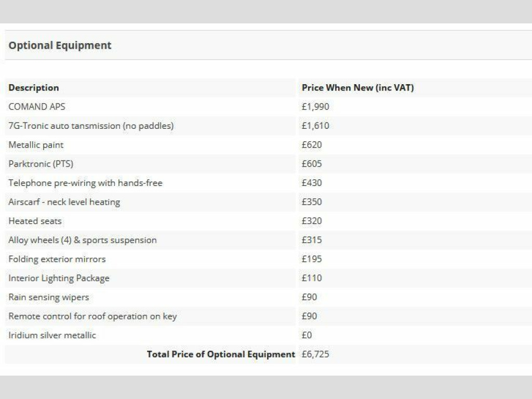Click the £6,725 total price value

pos(315,354)
